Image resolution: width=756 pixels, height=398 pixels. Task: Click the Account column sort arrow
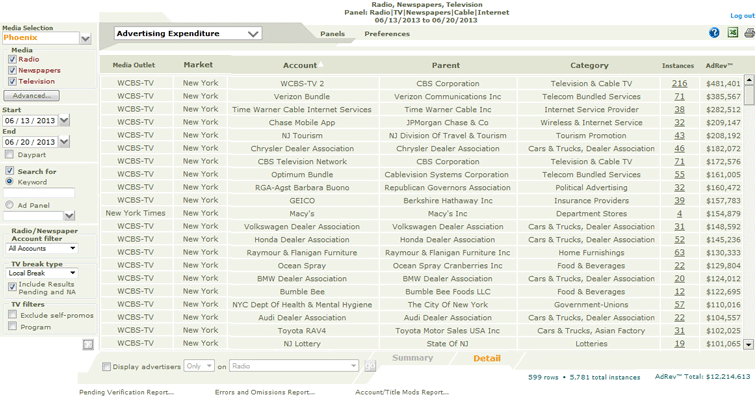click(x=321, y=64)
